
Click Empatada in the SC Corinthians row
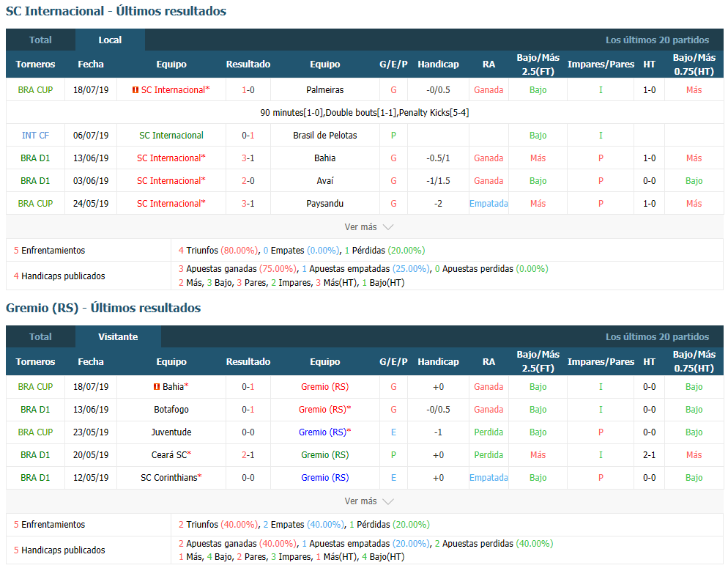tap(489, 477)
